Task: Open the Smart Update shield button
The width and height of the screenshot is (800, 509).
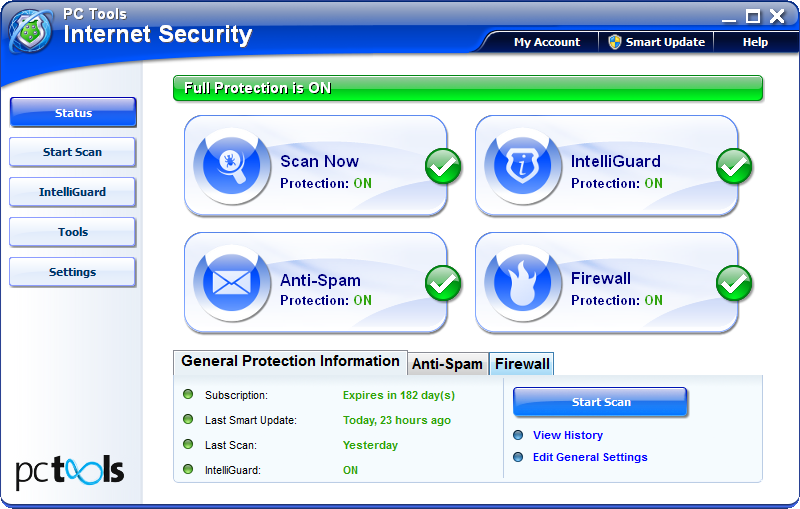Action: (655, 42)
